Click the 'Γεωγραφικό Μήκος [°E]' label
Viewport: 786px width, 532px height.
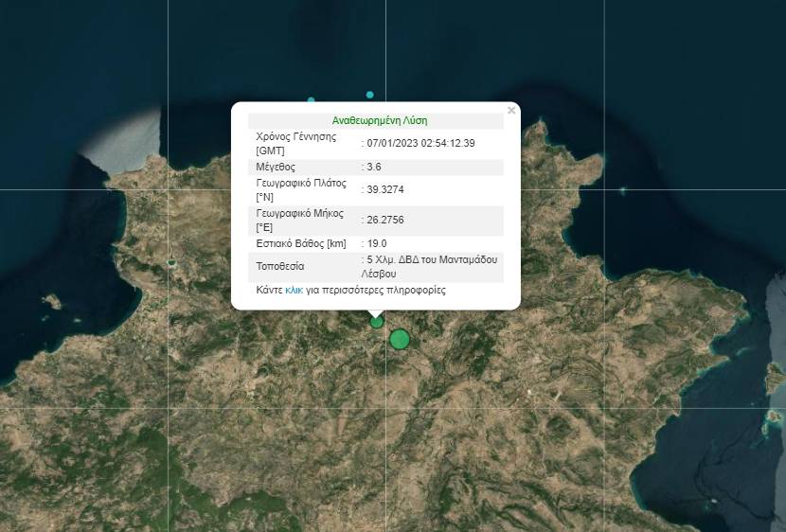(300, 220)
